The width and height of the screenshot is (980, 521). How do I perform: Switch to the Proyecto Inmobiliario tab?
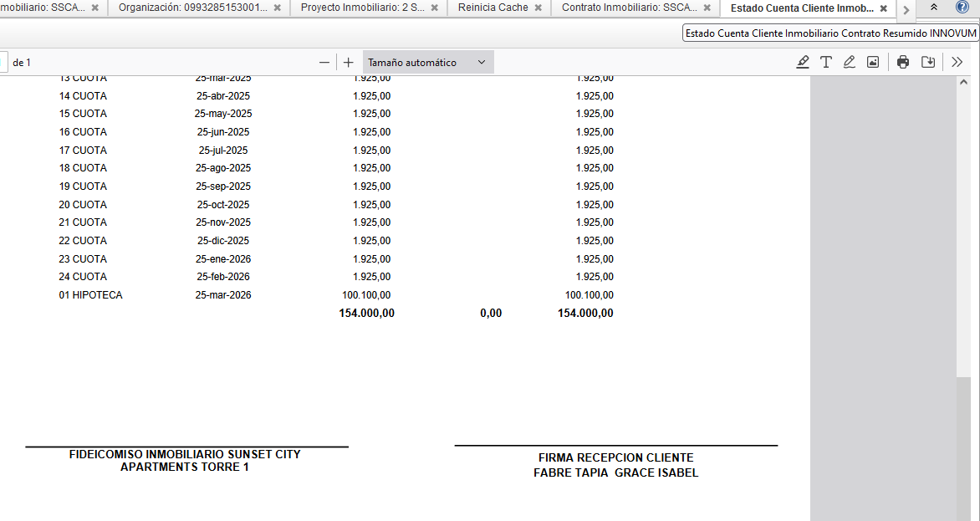point(362,8)
